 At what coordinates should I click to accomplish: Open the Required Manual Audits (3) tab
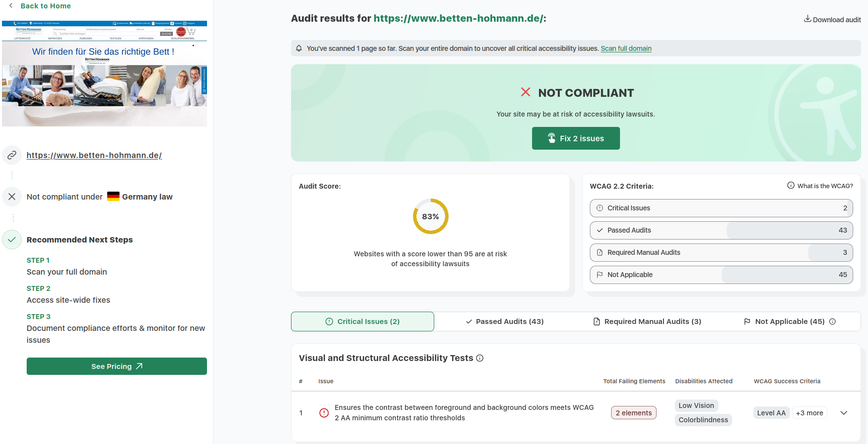(647, 322)
